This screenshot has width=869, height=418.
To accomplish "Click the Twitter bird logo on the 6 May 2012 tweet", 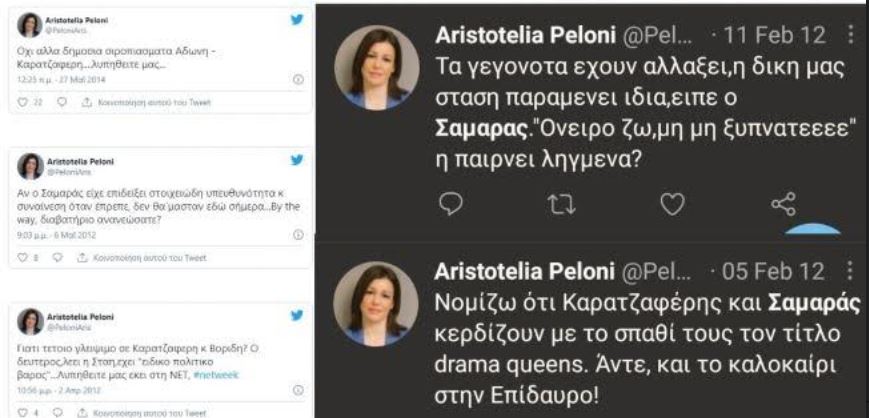I will coord(297,160).
